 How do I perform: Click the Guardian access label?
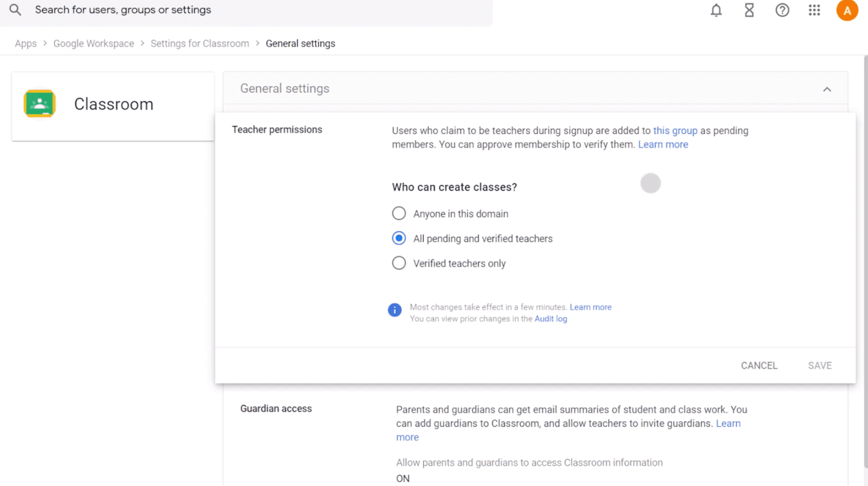[276, 408]
